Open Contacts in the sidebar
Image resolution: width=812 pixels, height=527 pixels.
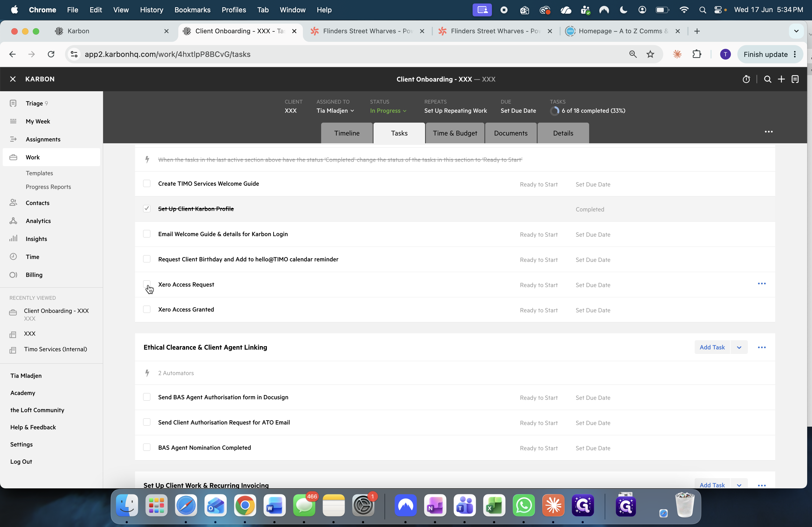click(x=51, y=203)
